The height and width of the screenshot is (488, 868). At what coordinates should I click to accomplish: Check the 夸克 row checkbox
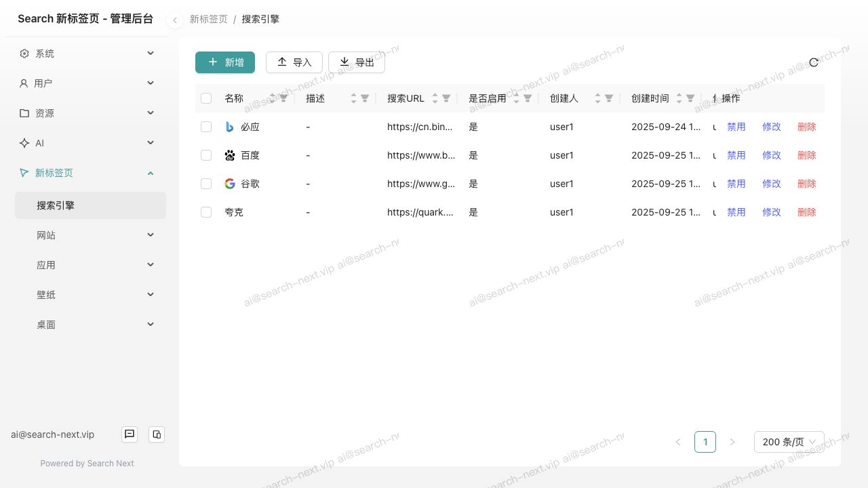click(x=206, y=212)
